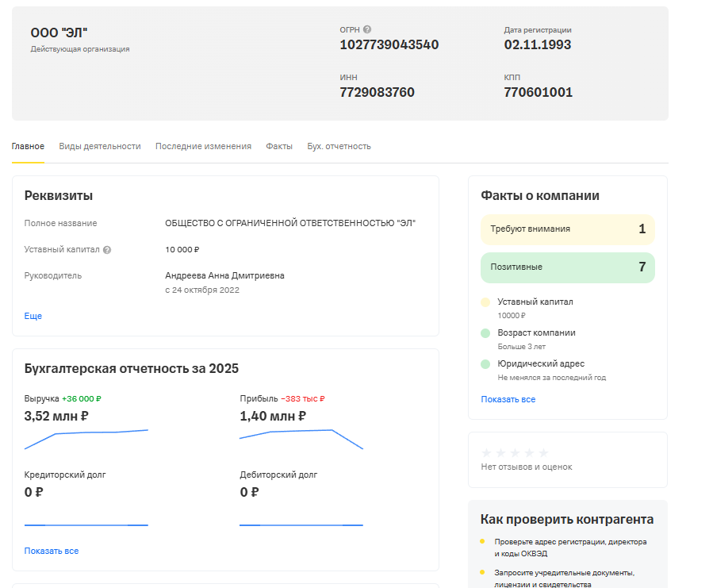
Task: Click the fifth rating star
Action: pyautogui.click(x=543, y=453)
